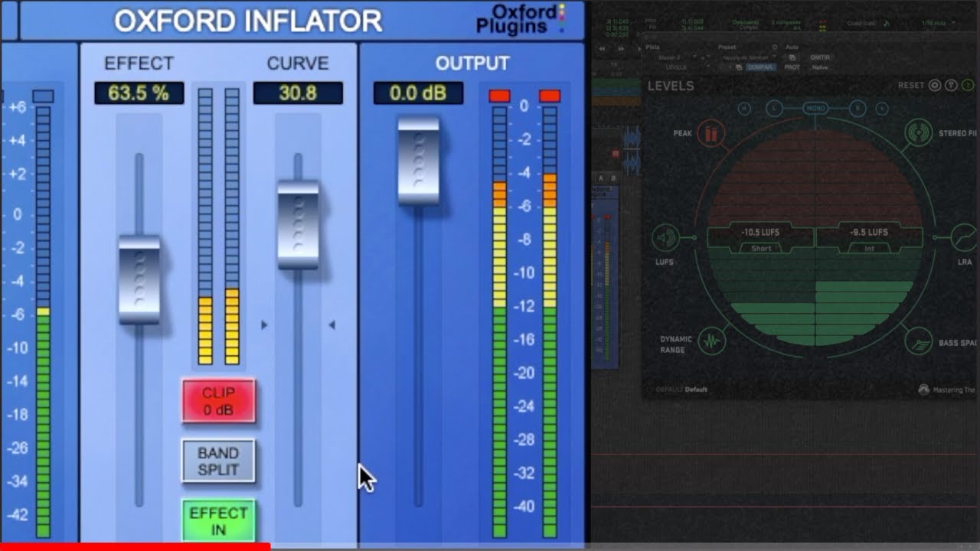Toggle the EFFECT IN button
This screenshot has width=980, height=551.
tap(218, 520)
